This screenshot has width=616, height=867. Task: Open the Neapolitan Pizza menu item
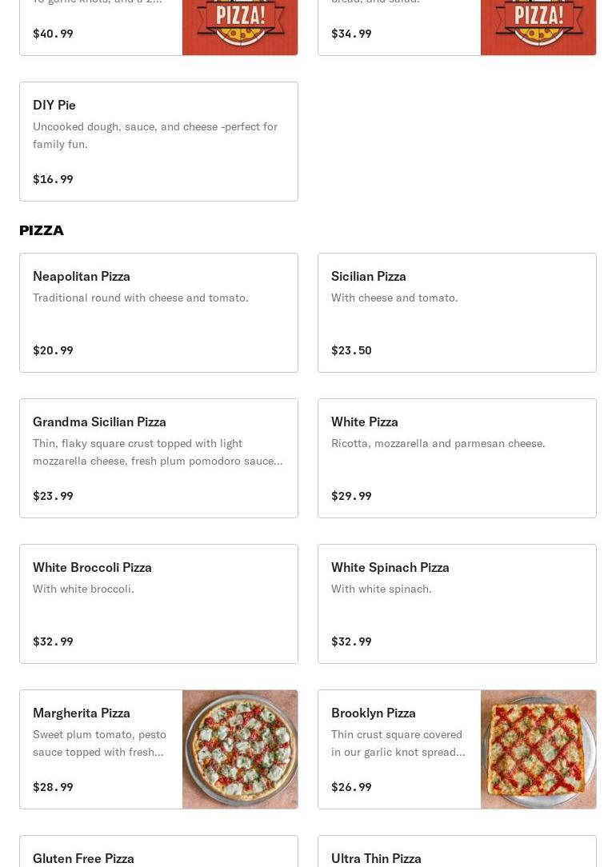coord(158,313)
